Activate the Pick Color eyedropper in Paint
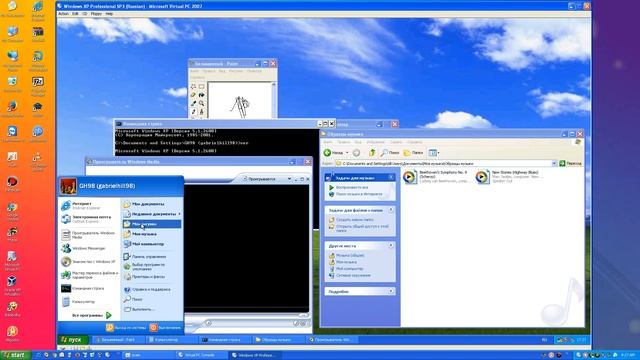This screenshot has width=640, height=360. 193,103
